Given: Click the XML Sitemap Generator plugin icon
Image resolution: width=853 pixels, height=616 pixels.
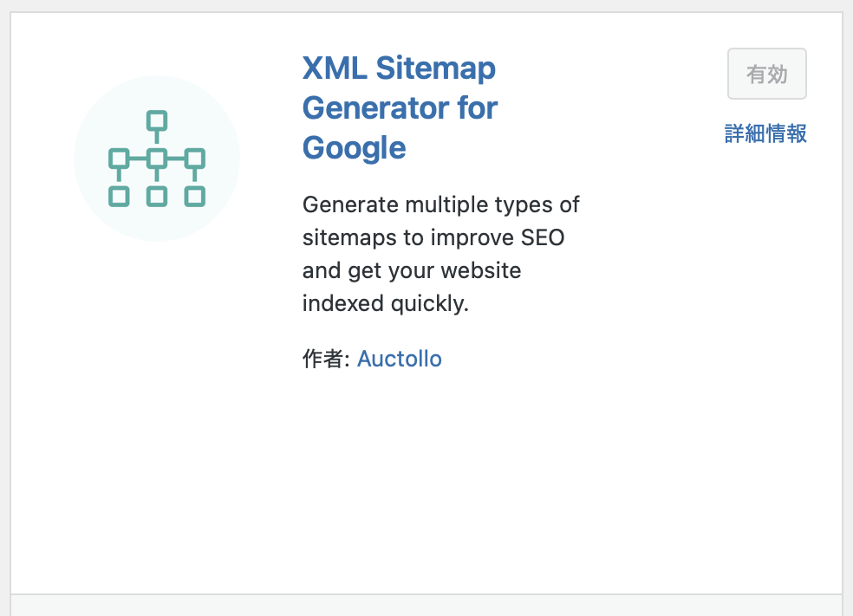Looking at the screenshot, I should [x=157, y=159].
